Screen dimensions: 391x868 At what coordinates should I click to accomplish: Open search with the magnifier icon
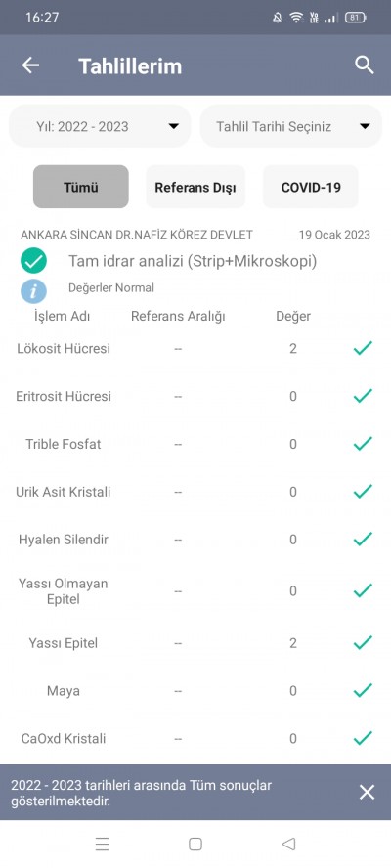point(365,65)
